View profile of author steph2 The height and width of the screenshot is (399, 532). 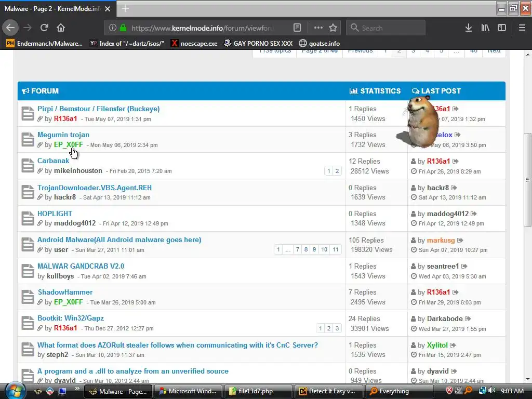[x=57, y=354]
